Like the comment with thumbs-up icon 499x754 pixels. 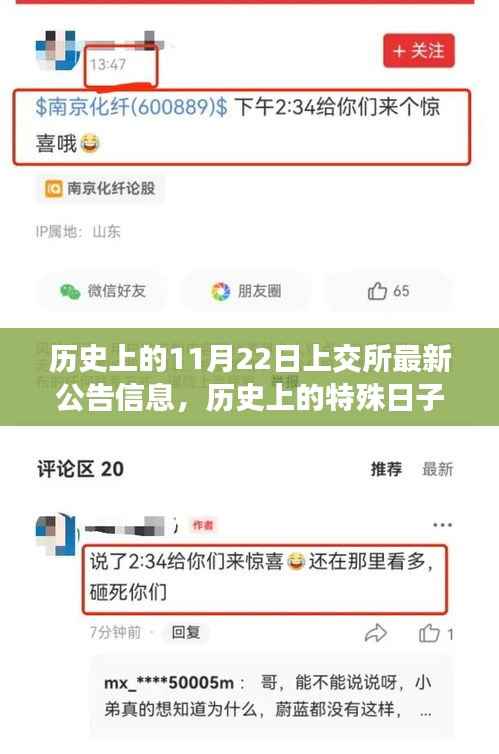429,633
